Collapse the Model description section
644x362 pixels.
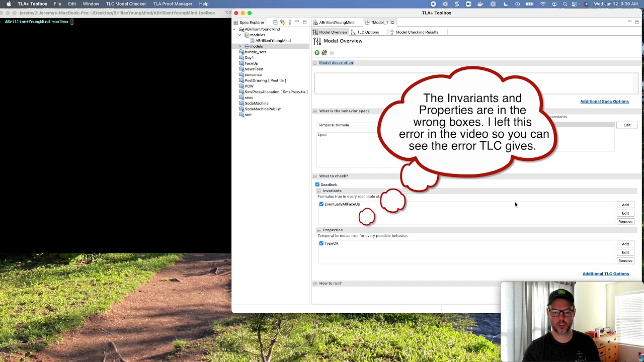click(315, 63)
